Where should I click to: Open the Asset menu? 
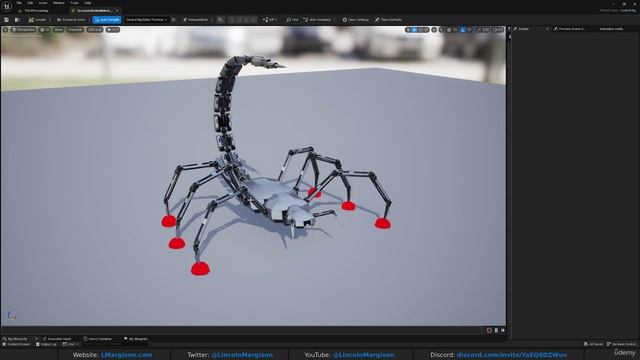[43, 3]
